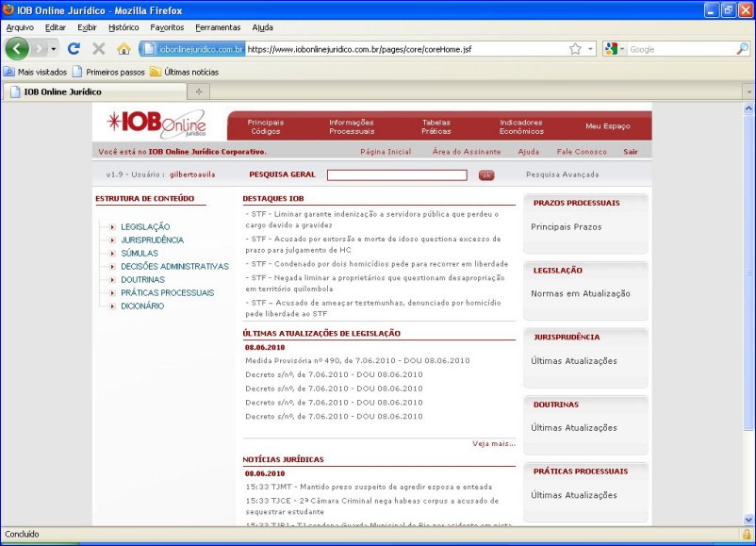The height and width of the screenshot is (546, 756).
Task: Open Mais visitados bookmarks folder
Action: [x=35, y=72]
